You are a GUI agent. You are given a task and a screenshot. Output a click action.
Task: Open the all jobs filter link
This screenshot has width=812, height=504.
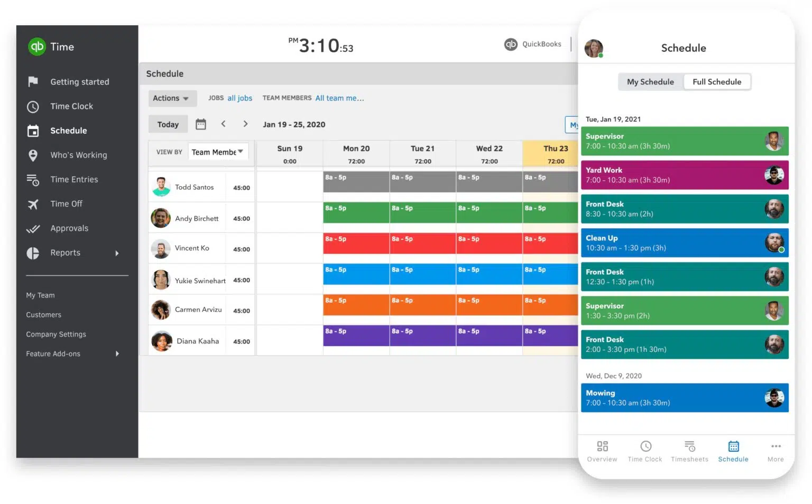coord(239,98)
